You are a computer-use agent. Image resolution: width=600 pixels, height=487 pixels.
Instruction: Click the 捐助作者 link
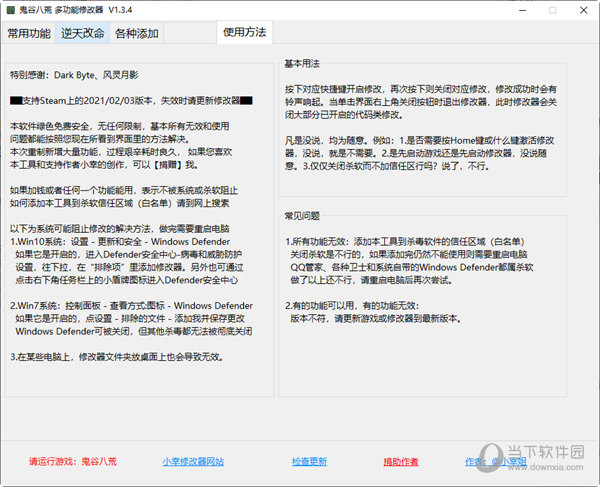click(x=401, y=462)
